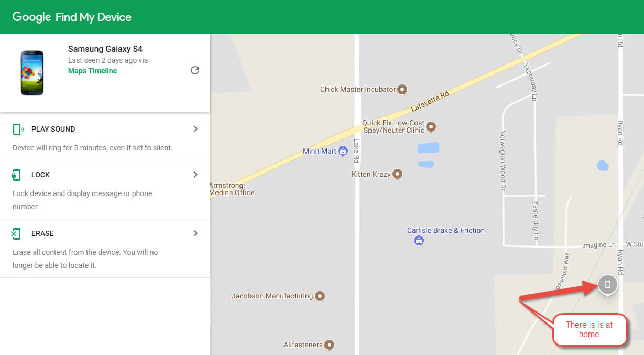Image resolution: width=644 pixels, height=355 pixels.
Task: Click the Chick Master Incubator map pin
Action: pyautogui.click(x=402, y=89)
